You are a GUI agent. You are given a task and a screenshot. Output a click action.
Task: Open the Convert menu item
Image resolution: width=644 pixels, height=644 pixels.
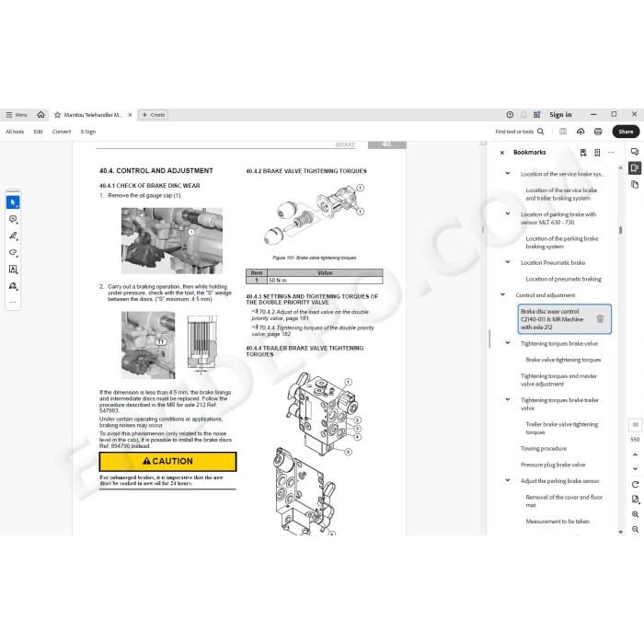point(62,132)
